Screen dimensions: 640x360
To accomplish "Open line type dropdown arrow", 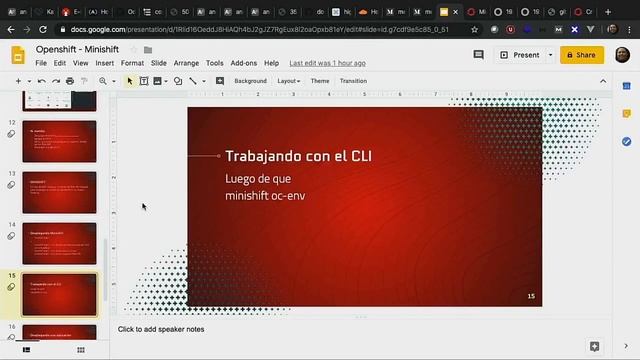I will 204,81.
